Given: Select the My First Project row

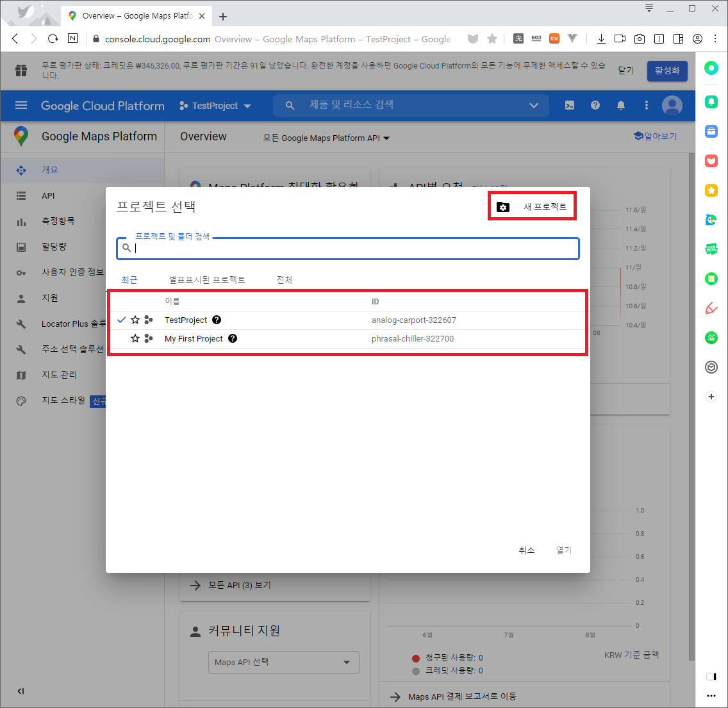Looking at the screenshot, I should (348, 338).
